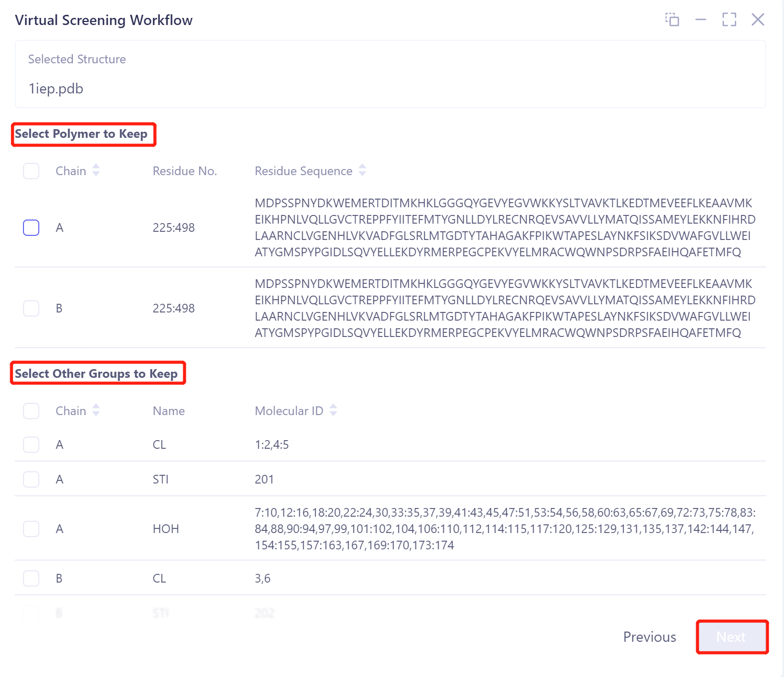Go back with the Previous button
The image size is (784, 677).
(649, 637)
